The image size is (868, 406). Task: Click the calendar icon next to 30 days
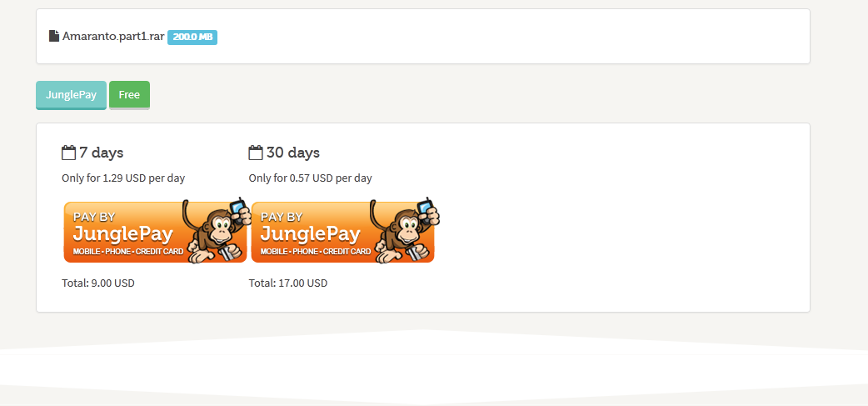(255, 153)
